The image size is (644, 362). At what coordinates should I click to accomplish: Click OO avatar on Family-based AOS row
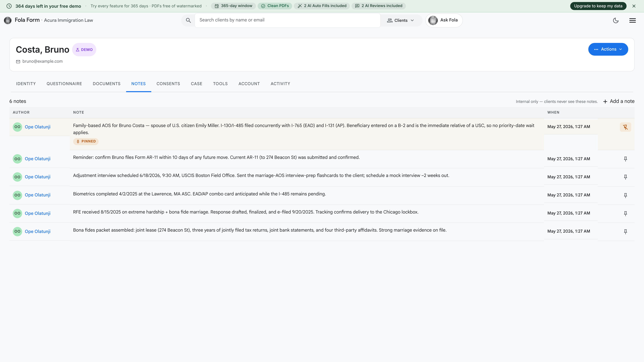[x=17, y=127]
